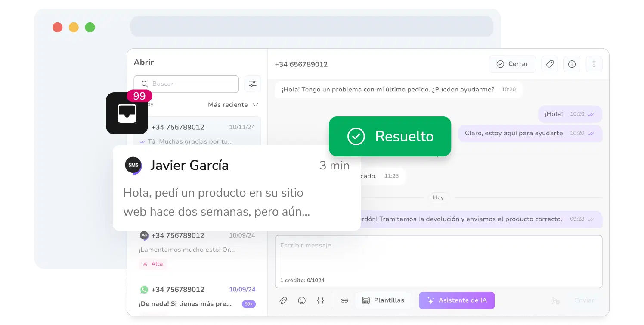Viewport: 644px width, 325px height.
Task: Open the tag label icon in chat header
Action: coord(550,64)
